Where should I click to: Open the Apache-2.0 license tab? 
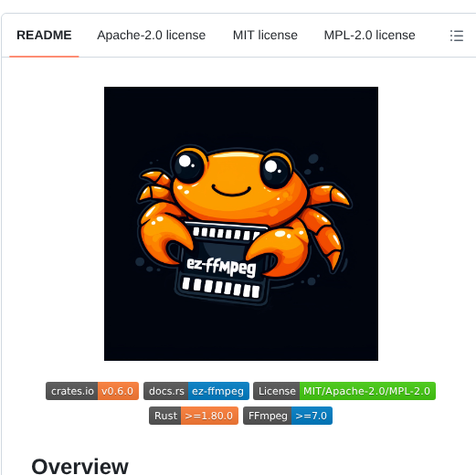152,36
